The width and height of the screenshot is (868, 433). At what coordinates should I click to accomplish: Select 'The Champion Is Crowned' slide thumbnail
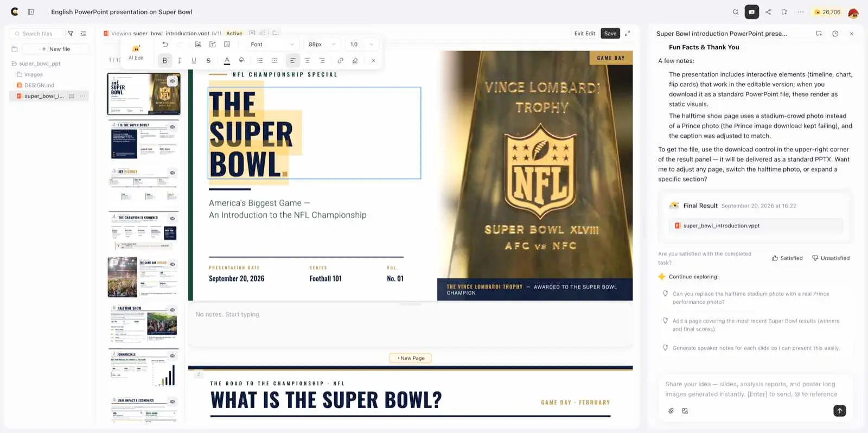(144, 232)
